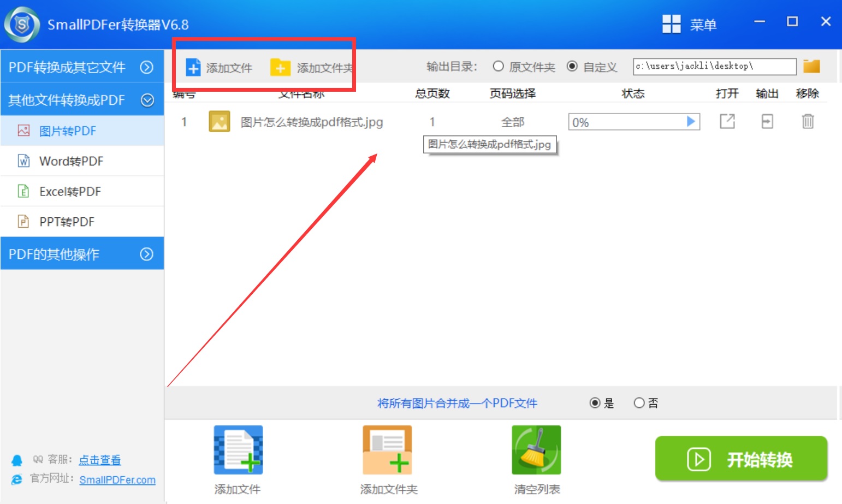842x504 pixels.
Task: Start conversion with the blue play arrow
Action: point(691,121)
